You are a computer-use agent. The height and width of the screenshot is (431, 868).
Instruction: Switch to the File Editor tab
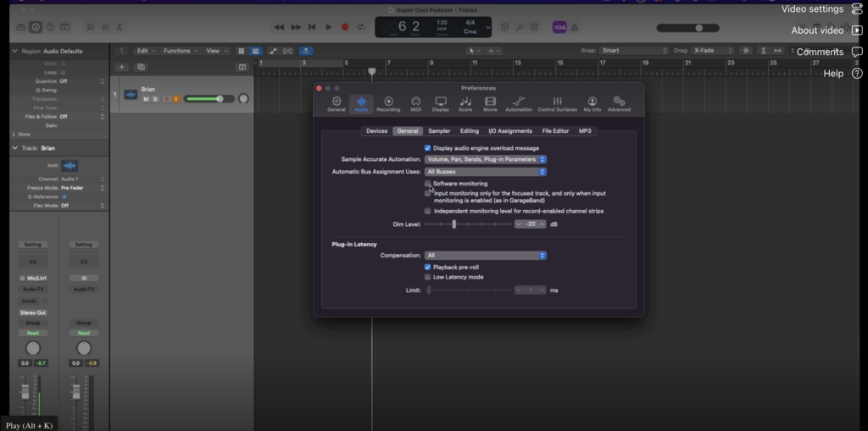(x=555, y=131)
